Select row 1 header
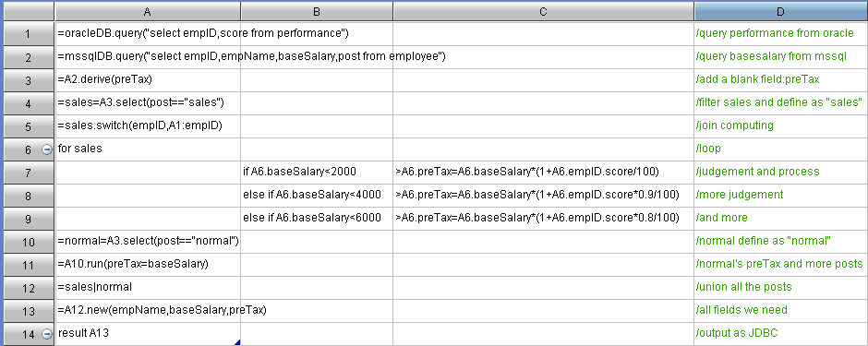This screenshot has height=346, width=868. pos(28,34)
